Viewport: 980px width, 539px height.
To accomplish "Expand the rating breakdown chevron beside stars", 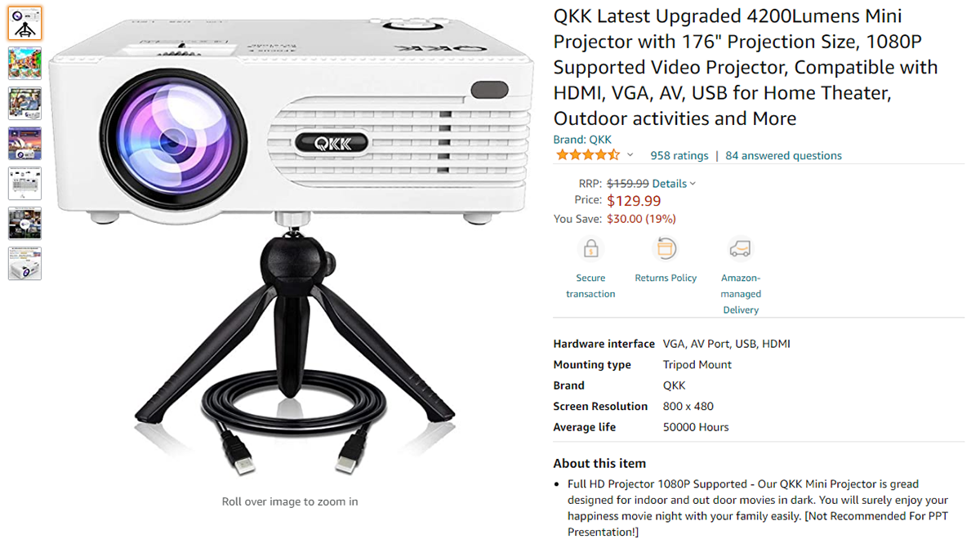I will click(630, 155).
